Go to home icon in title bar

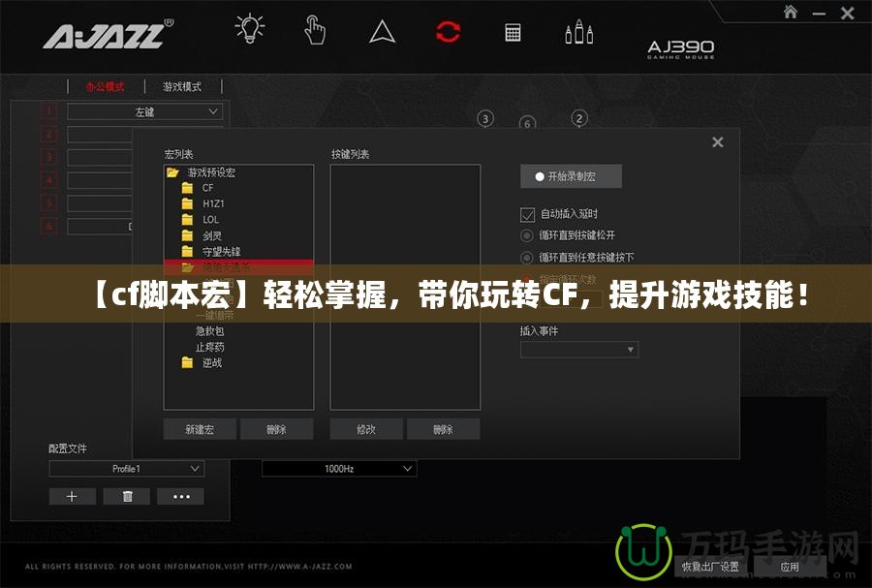coord(791,12)
